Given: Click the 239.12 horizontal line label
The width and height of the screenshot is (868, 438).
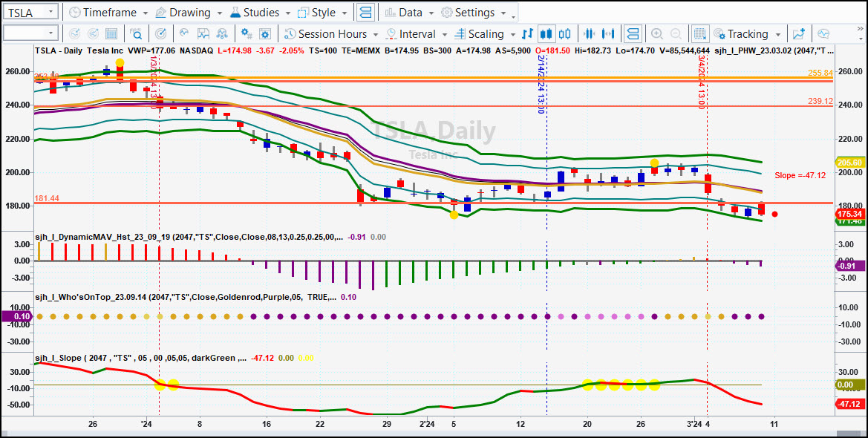Looking at the screenshot, I should 820,101.
